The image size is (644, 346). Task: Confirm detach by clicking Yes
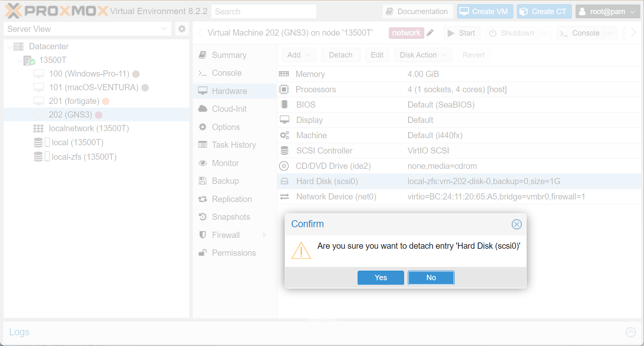tap(380, 278)
